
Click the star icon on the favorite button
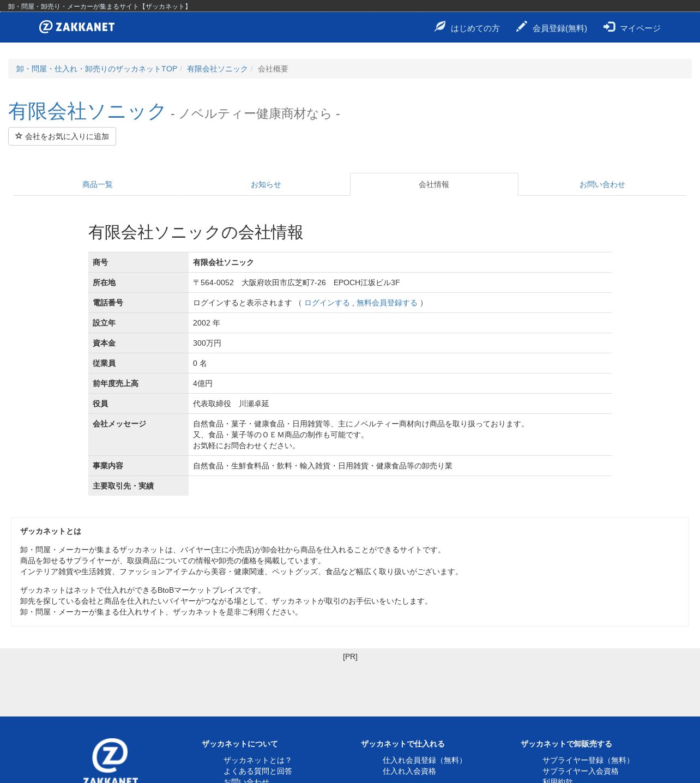19,136
